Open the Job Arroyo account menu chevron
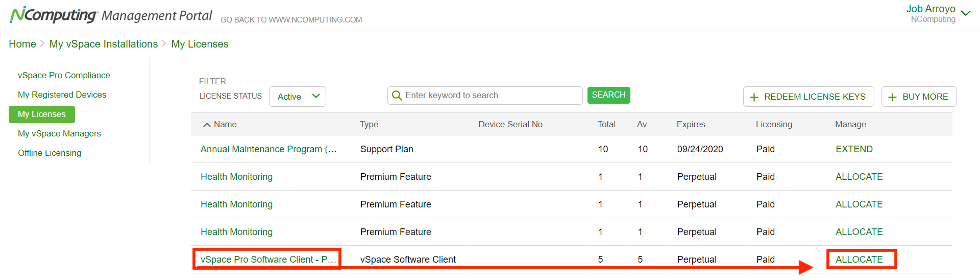The width and height of the screenshot is (980, 280). (x=966, y=13)
